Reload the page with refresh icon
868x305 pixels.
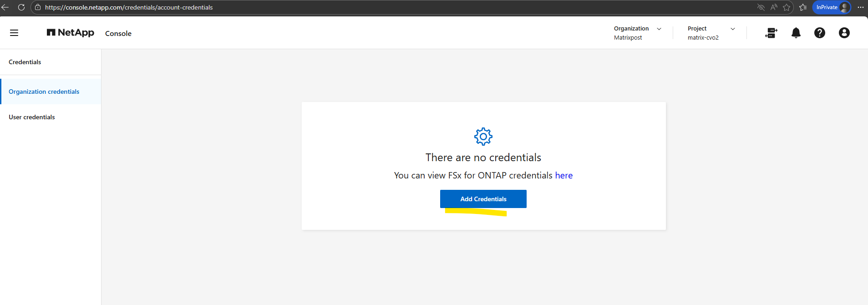(x=21, y=7)
